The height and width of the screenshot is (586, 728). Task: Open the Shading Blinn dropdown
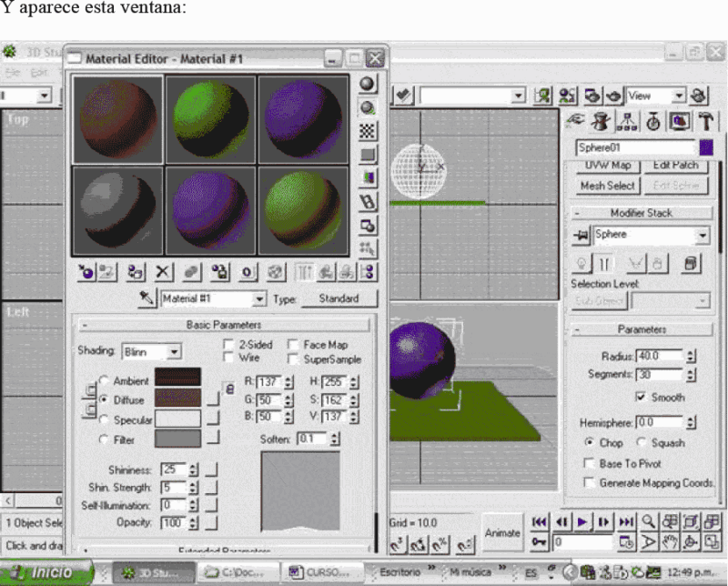coord(174,351)
